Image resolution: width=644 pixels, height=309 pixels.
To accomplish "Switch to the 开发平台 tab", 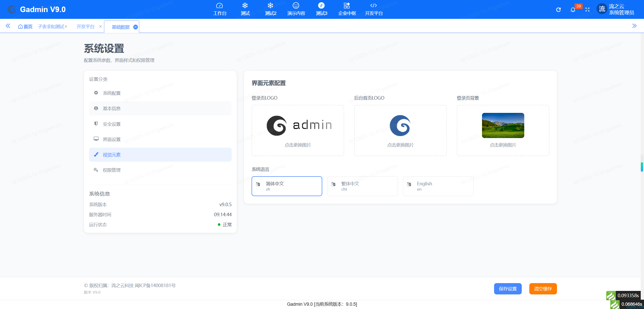I will tap(86, 26).
